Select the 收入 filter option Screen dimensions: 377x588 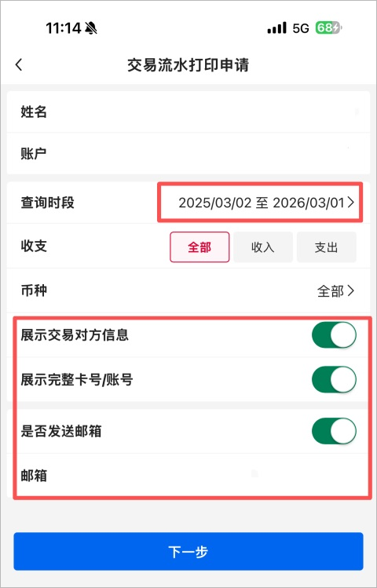[263, 247]
